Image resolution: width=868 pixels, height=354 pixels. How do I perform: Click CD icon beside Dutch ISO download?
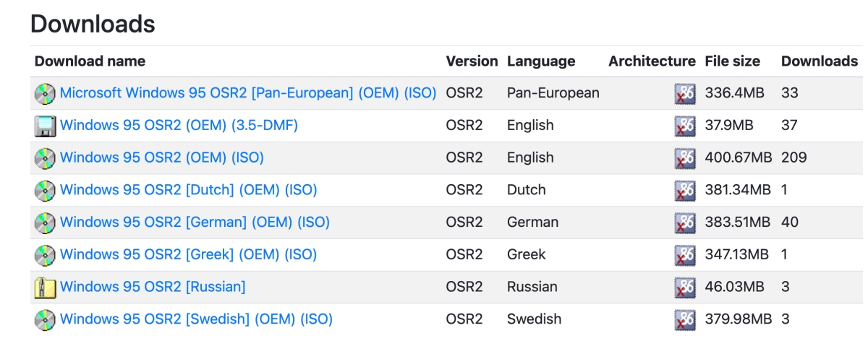45,191
